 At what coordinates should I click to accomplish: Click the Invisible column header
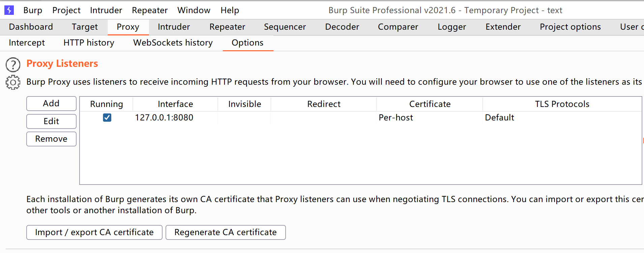point(244,104)
